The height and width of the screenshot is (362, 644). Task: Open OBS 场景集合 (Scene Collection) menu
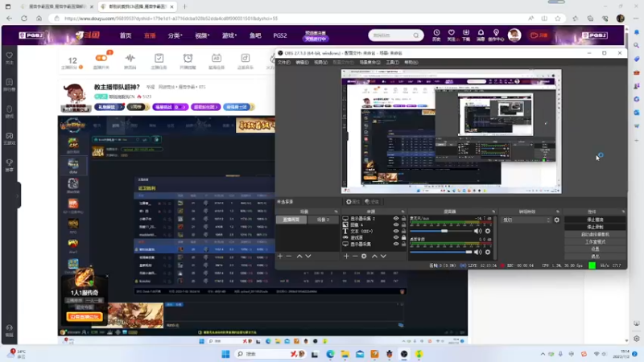pyautogui.click(x=369, y=63)
